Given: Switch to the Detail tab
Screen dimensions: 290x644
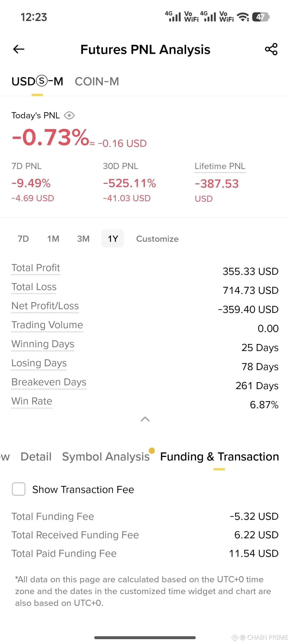Looking at the screenshot, I should tap(36, 456).
